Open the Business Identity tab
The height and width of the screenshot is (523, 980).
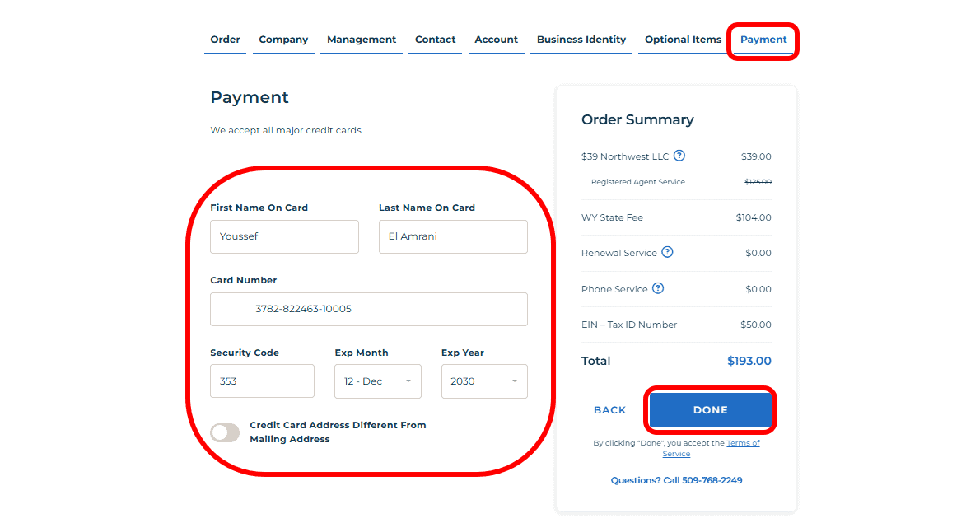581,40
